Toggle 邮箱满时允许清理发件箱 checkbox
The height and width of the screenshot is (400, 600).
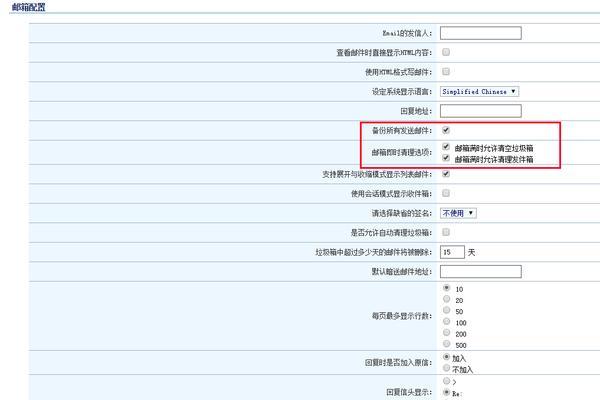(446, 158)
